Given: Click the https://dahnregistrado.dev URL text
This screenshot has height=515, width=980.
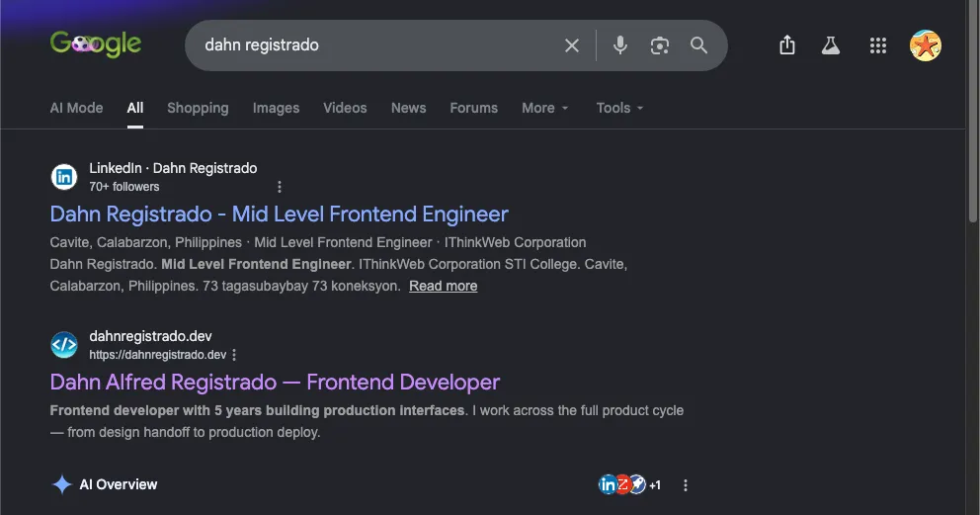Looking at the screenshot, I should pyautogui.click(x=157, y=355).
